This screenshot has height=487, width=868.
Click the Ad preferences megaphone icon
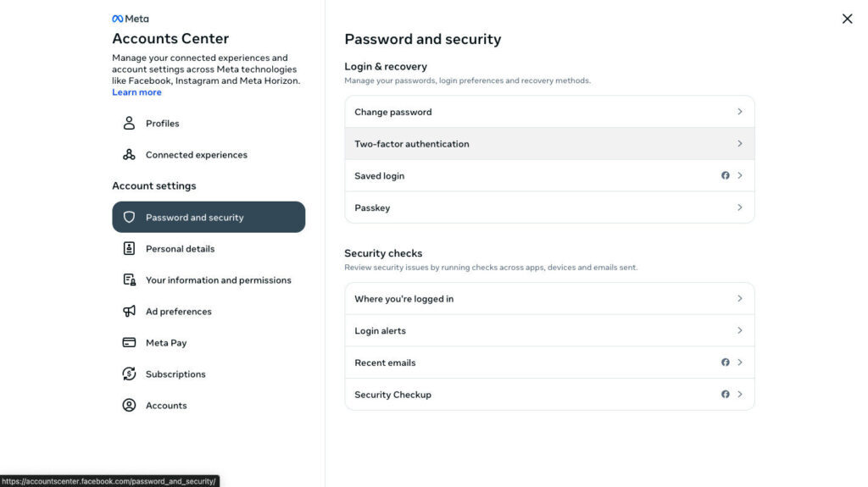pos(129,311)
